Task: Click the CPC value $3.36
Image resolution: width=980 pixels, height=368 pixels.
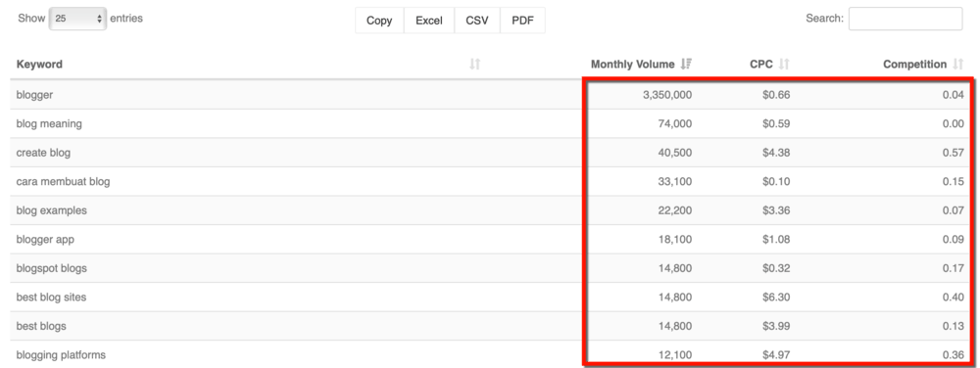Action: [x=776, y=210]
